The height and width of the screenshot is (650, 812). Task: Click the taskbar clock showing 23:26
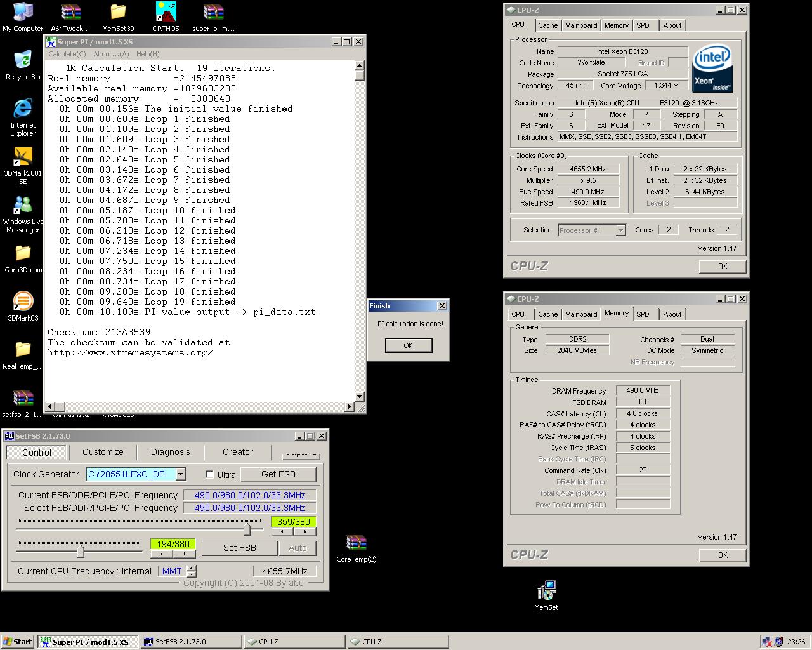click(796, 642)
